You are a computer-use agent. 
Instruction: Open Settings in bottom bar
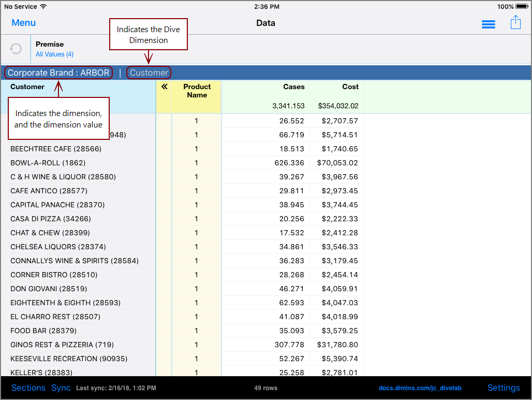(x=504, y=388)
